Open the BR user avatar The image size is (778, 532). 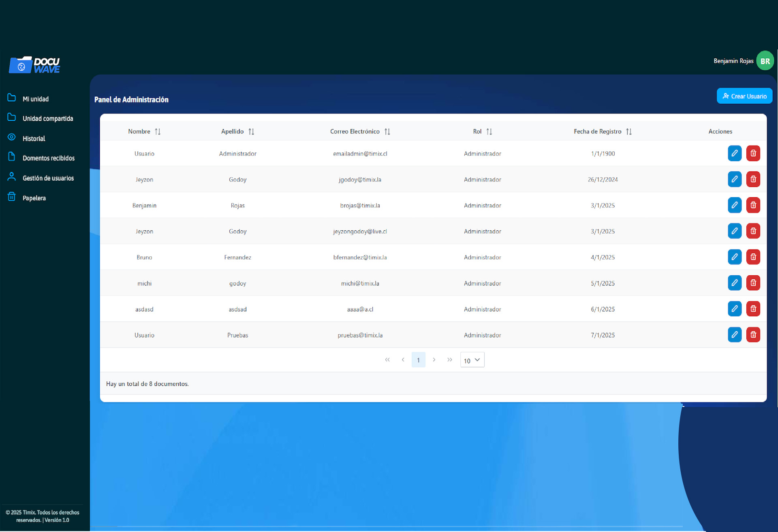click(765, 61)
